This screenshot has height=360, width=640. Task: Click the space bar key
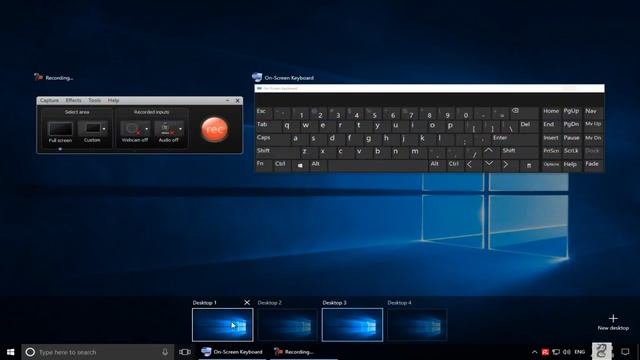[x=378, y=165]
